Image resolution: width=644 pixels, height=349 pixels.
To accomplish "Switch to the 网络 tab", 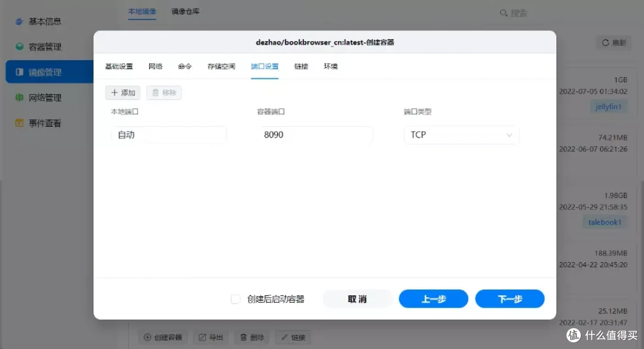I will click(x=156, y=67).
